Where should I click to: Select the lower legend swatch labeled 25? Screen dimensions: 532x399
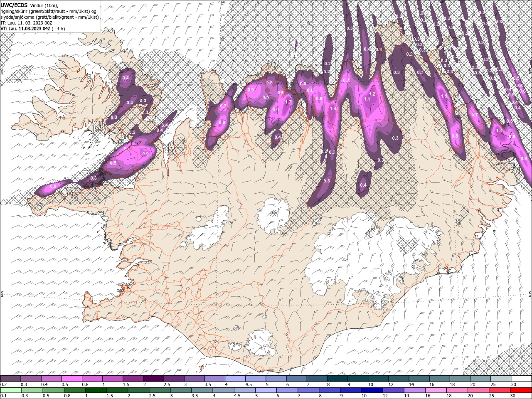tap(500, 390)
